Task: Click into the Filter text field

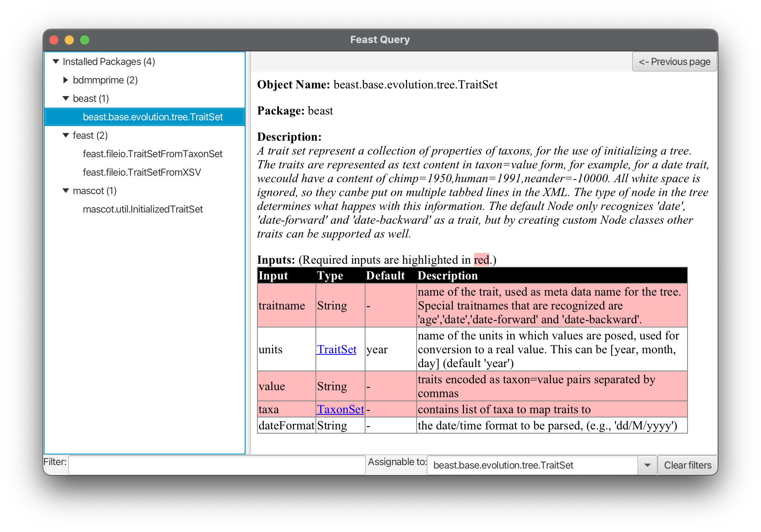Action: click(217, 465)
